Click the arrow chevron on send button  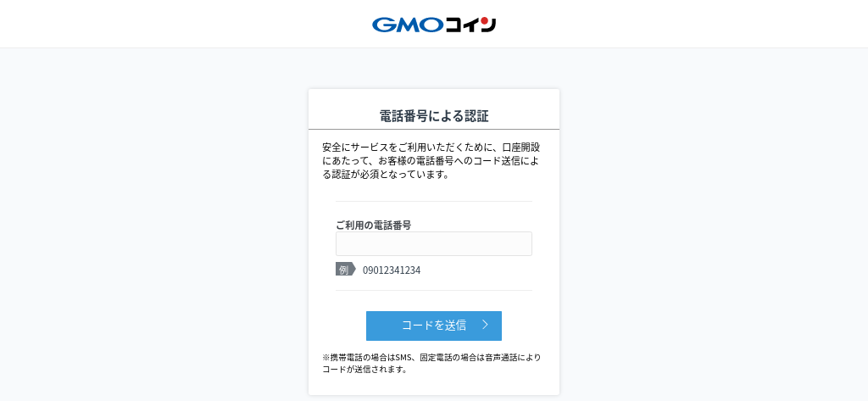[485, 325]
